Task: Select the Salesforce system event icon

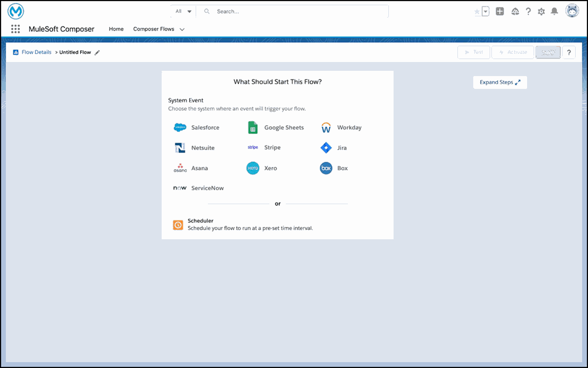Action: pyautogui.click(x=180, y=128)
